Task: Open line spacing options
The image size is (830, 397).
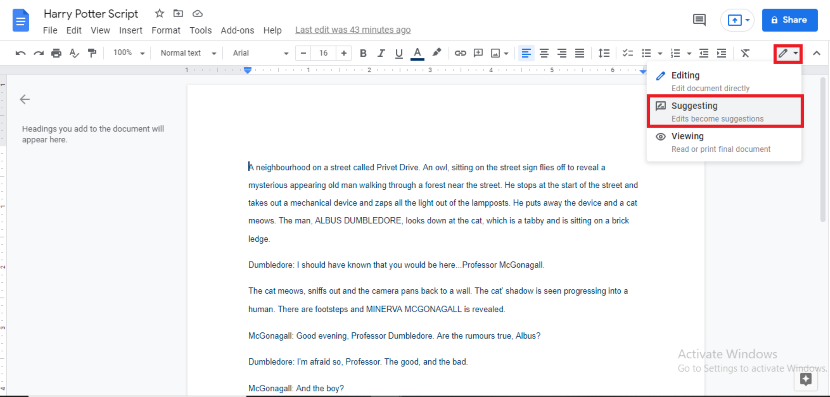Action: coord(604,53)
